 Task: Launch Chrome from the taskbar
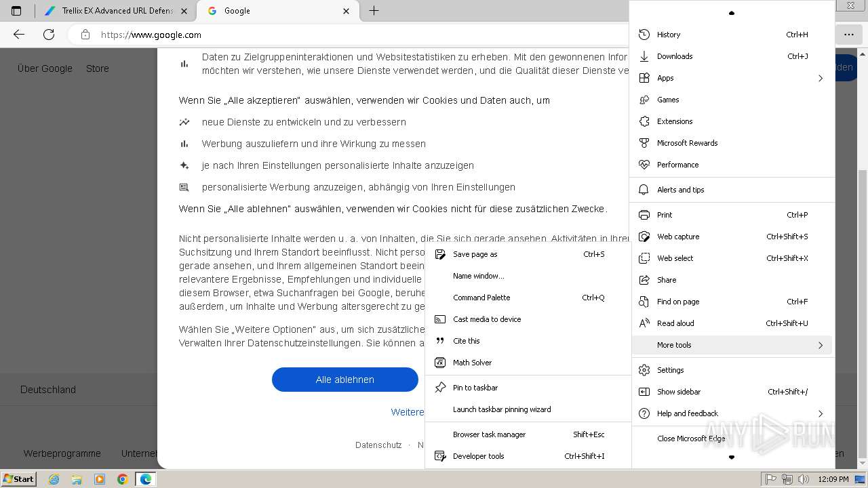tap(123, 479)
